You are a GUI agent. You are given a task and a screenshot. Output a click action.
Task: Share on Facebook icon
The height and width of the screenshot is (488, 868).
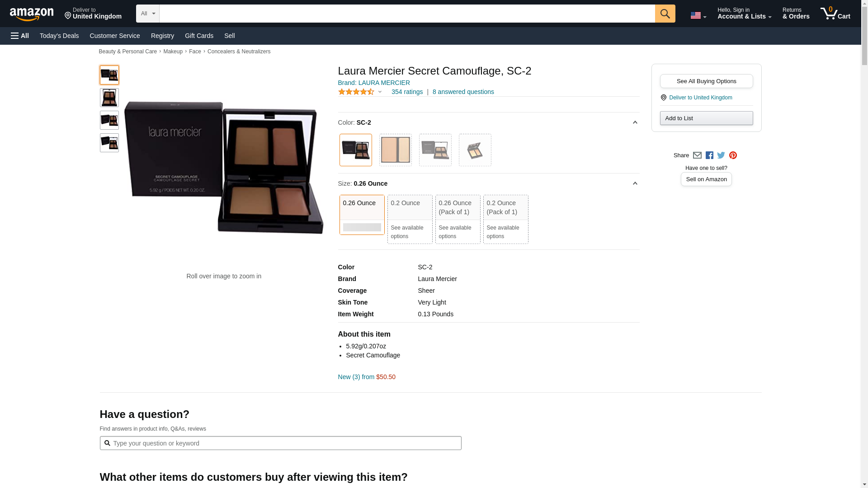pyautogui.click(x=709, y=155)
